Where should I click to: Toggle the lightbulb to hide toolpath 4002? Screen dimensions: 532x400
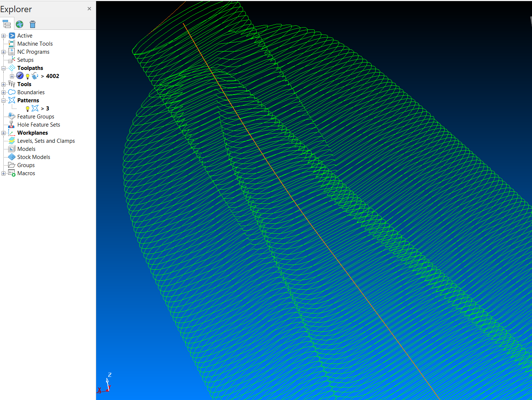coord(27,76)
